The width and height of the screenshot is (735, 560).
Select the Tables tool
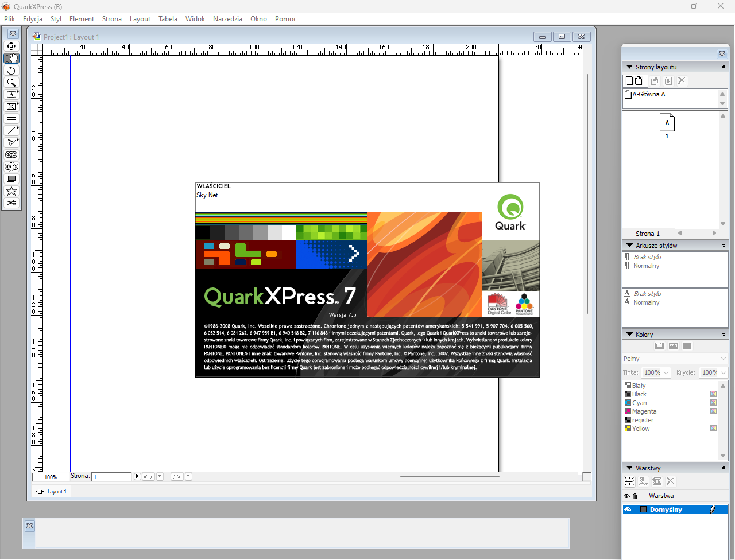pyautogui.click(x=11, y=118)
